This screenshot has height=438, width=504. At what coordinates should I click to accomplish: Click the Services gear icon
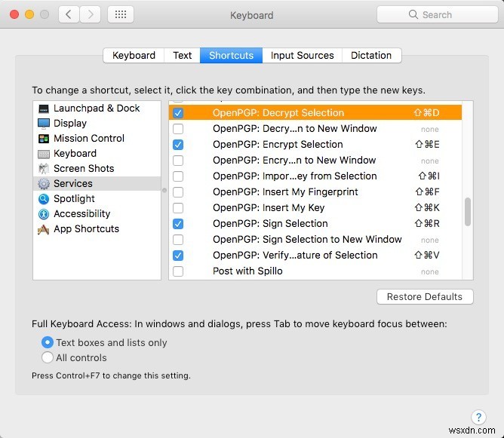tap(44, 184)
